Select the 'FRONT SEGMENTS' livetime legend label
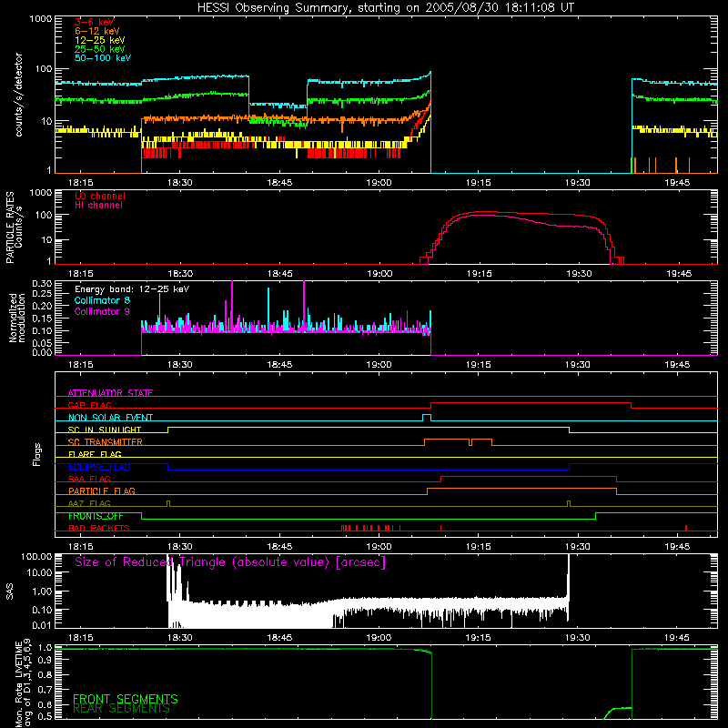 (126, 699)
